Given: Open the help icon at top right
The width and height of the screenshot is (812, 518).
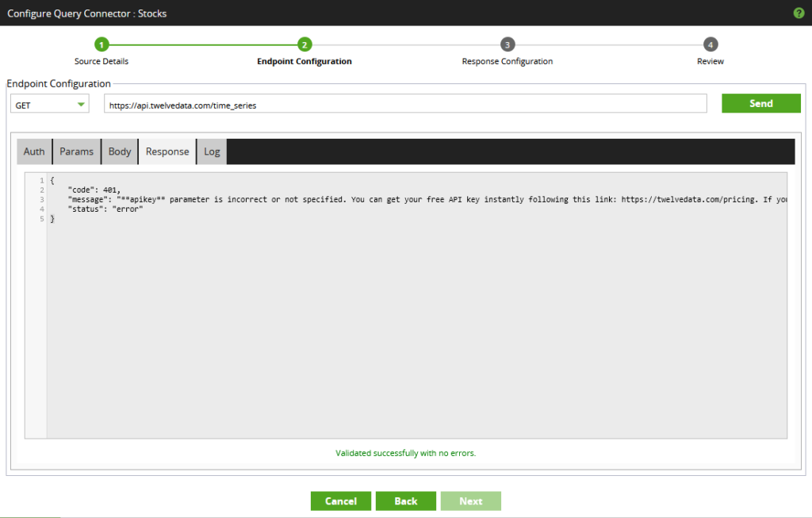Looking at the screenshot, I should click(x=799, y=13).
